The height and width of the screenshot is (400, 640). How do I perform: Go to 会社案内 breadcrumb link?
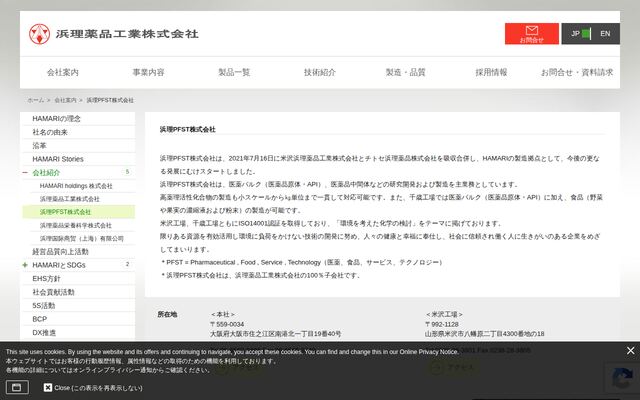(65, 100)
